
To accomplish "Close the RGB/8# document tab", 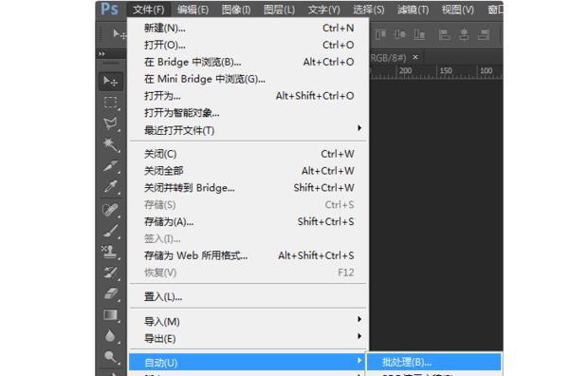I will (415, 57).
